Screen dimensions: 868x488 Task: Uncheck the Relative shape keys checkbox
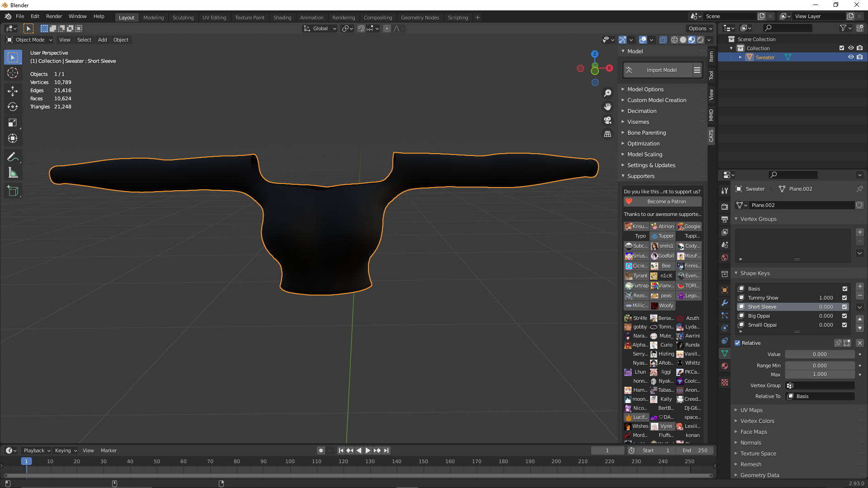[737, 343]
